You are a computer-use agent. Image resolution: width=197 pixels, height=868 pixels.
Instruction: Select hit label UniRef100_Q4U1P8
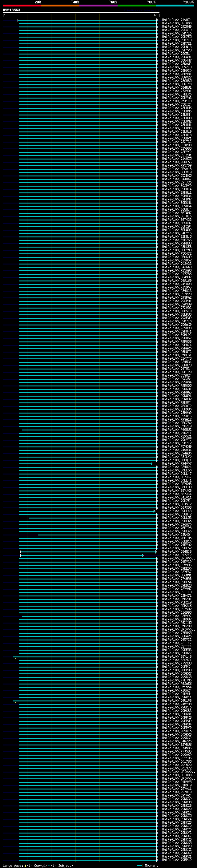coord(176,700)
